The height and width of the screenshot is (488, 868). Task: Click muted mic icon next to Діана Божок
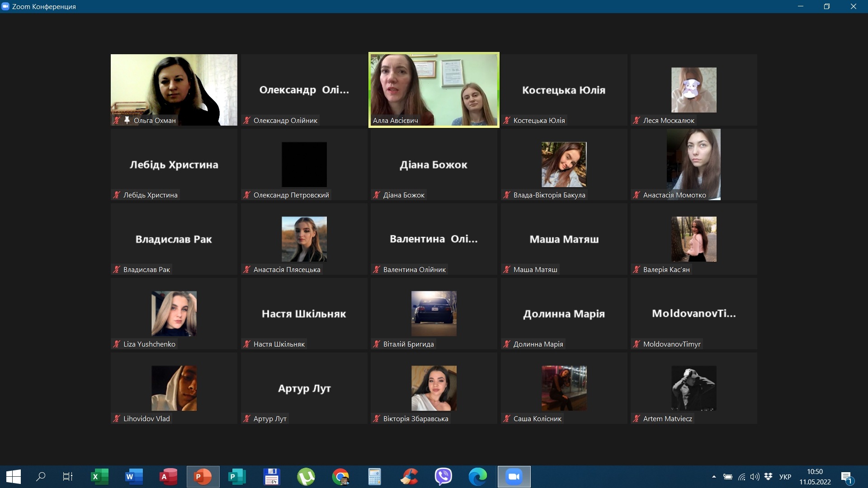tap(377, 195)
